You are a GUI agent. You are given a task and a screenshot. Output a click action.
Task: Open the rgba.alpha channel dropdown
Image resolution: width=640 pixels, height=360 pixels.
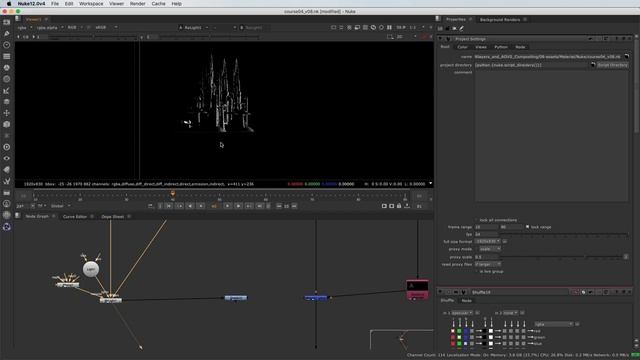(50, 27)
